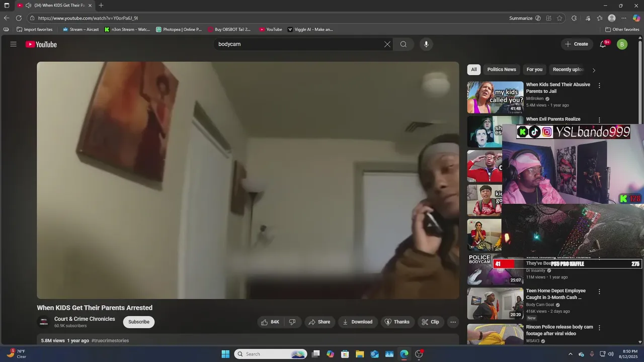Open File Explorer from taskbar

pyautogui.click(x=360, y=354)
